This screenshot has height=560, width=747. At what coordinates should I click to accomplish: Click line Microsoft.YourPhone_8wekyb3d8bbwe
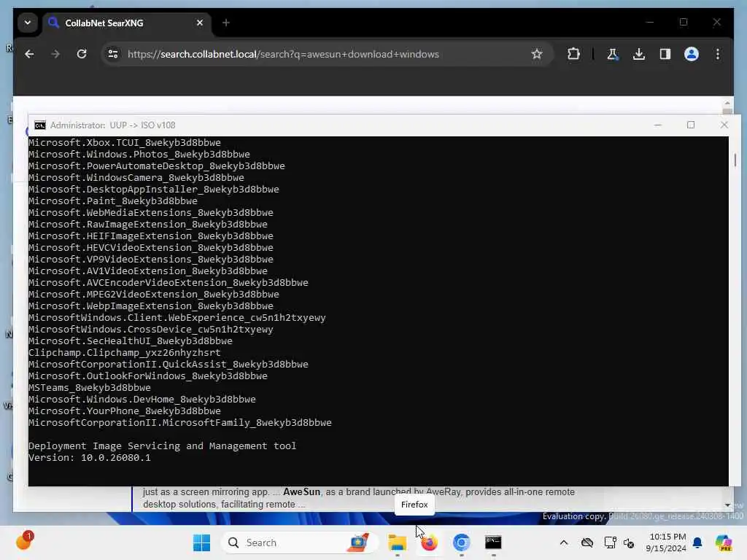(x=124, y=411)
